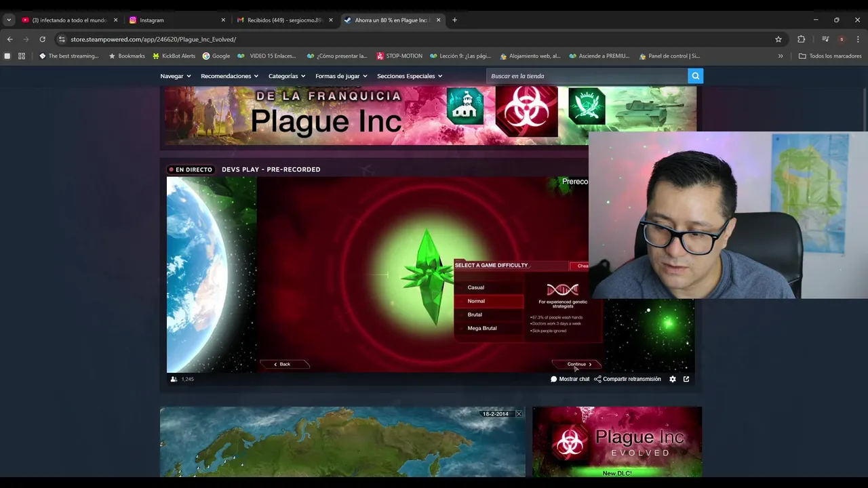Close the Plague Inc Steam tab
The image size is (868, 488).
(x=438, y=20)
